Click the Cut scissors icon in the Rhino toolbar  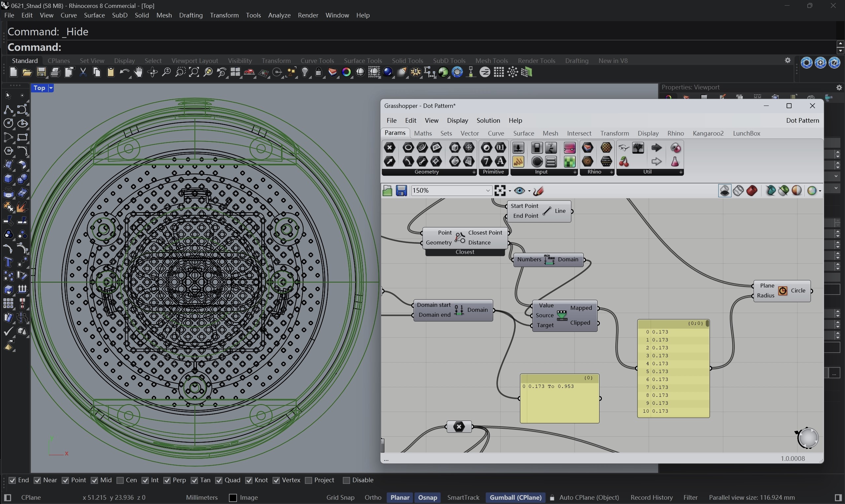[83, 72]
